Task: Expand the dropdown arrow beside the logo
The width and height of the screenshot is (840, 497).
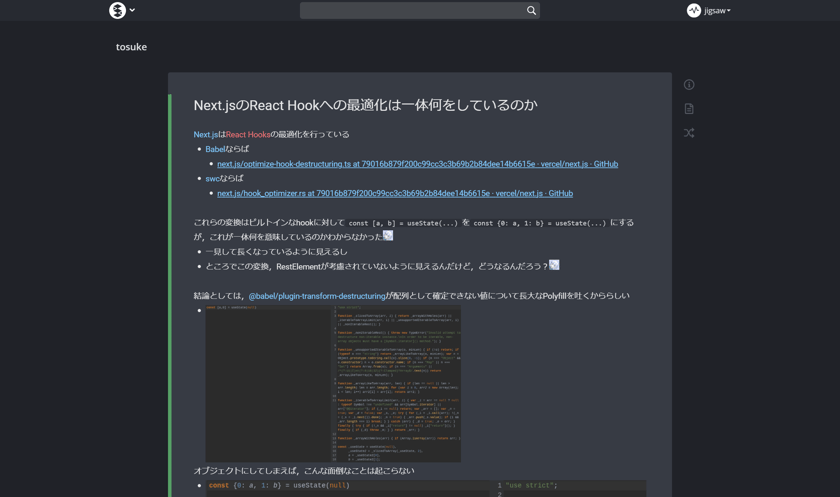Action: click(132, 10)
